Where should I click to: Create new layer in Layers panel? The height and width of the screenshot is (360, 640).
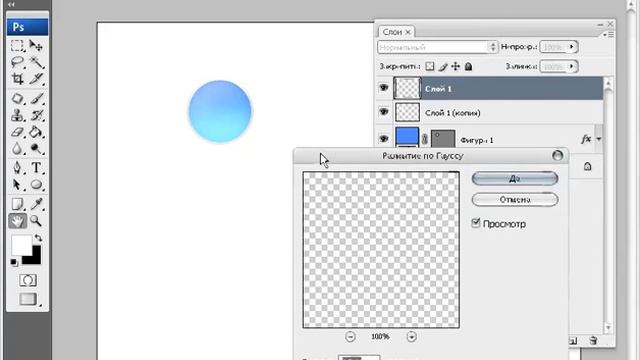(x=573, y=340)
